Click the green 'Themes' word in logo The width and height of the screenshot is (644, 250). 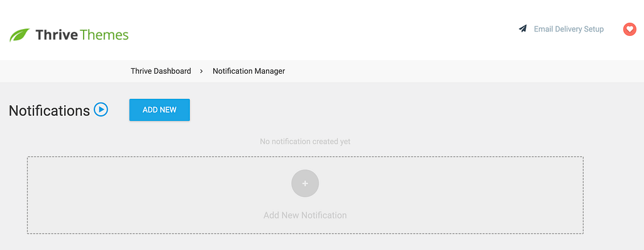click(x=104, y=35)
